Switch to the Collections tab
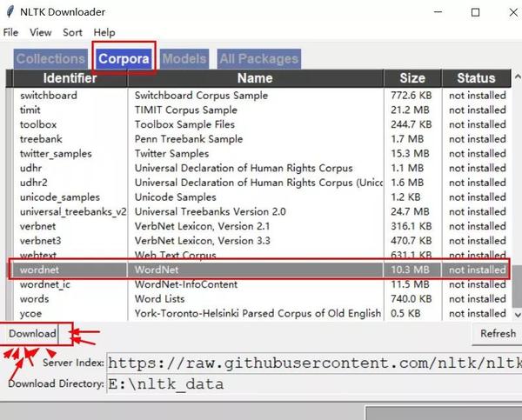 coord(50,59)
